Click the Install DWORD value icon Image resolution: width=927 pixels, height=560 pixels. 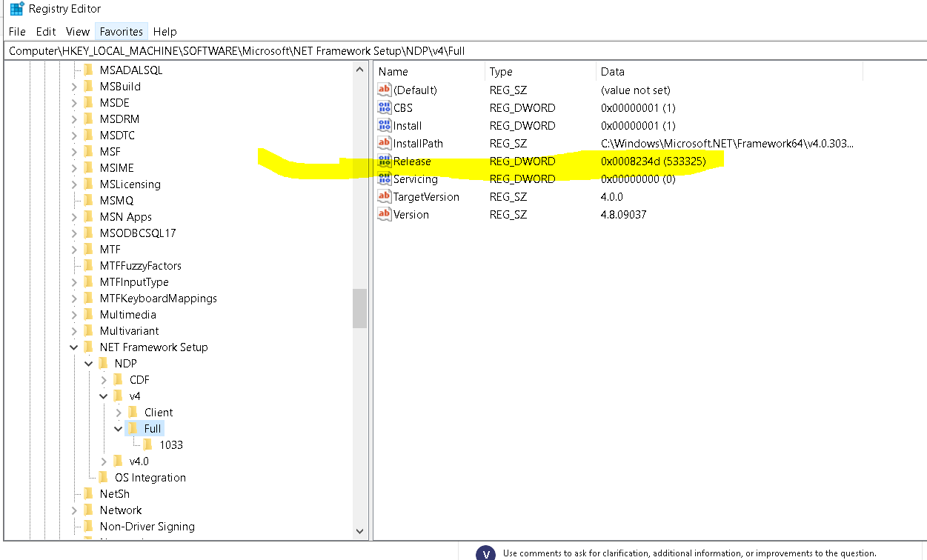click(x=384, y=126)
